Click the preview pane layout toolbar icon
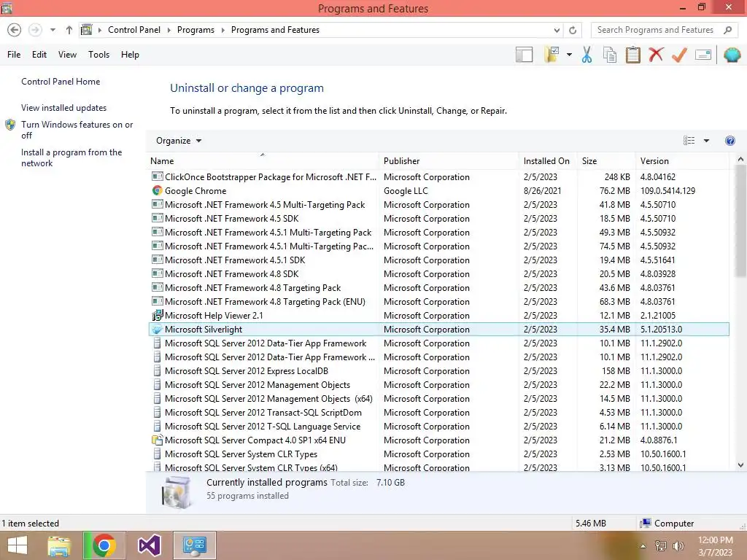This screenshot has width=747, height=560. (x=524, y=55)
